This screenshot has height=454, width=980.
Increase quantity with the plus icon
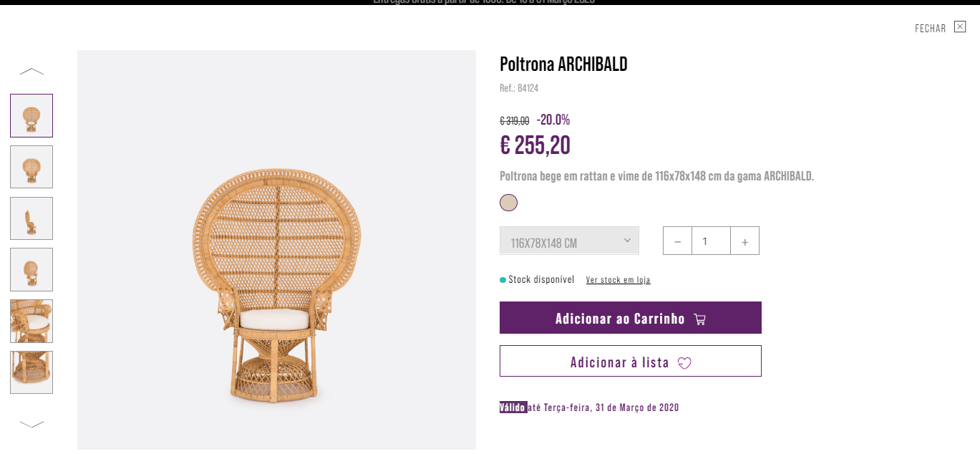744,241
